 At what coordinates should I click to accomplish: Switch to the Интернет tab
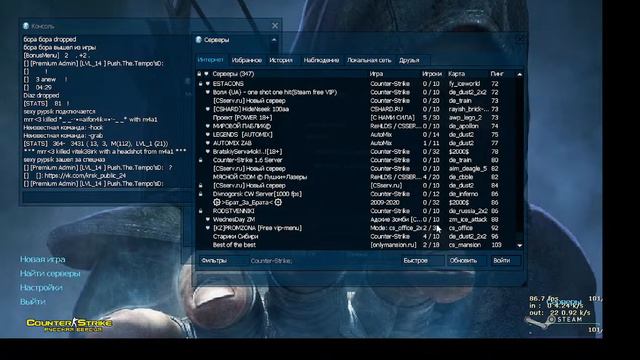210,60
